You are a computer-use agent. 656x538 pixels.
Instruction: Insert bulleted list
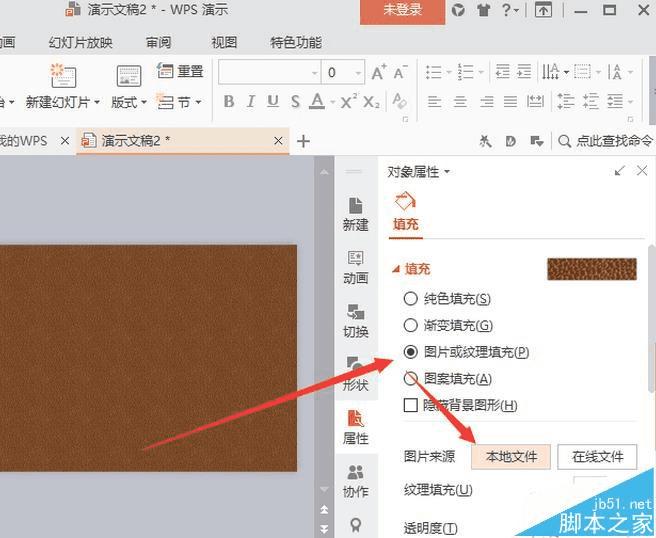coord(434,72)
